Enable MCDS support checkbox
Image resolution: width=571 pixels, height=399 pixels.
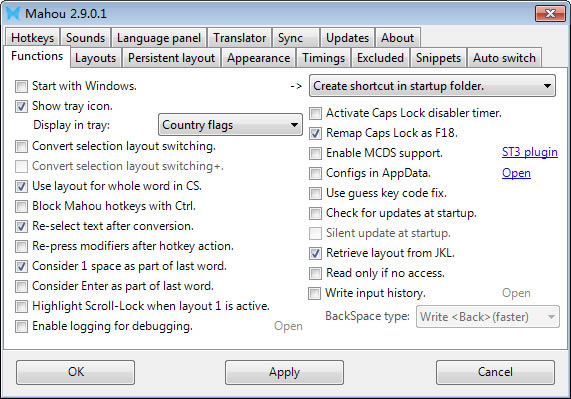(315, 154)
